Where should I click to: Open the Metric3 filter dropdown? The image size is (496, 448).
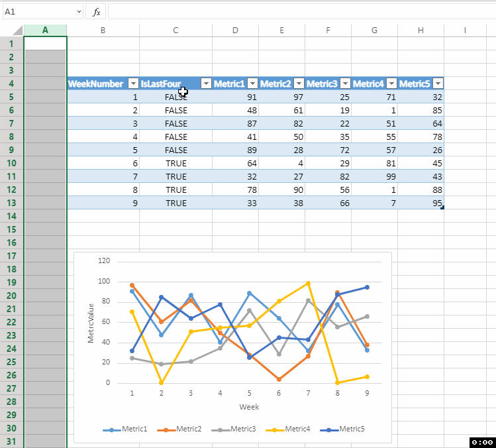[346, 84]
